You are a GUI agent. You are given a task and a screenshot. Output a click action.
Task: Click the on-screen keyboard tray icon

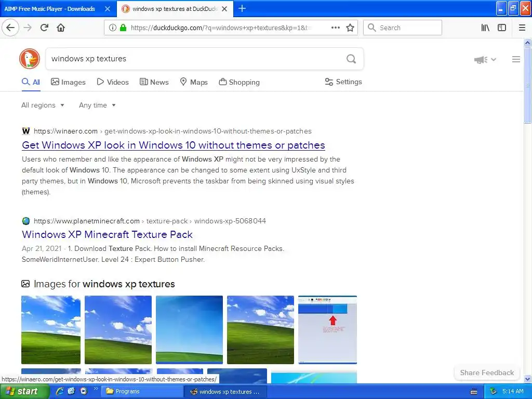point(474,392)
